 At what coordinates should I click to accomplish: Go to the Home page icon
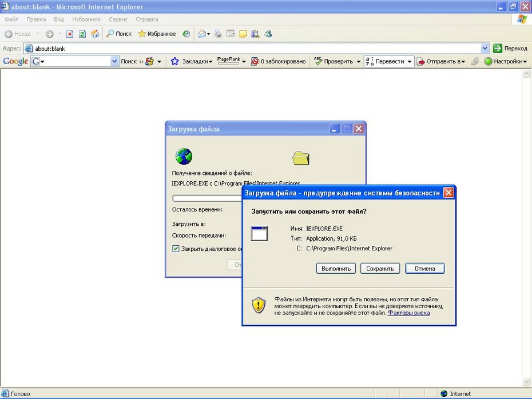click(x=96, y=34)
